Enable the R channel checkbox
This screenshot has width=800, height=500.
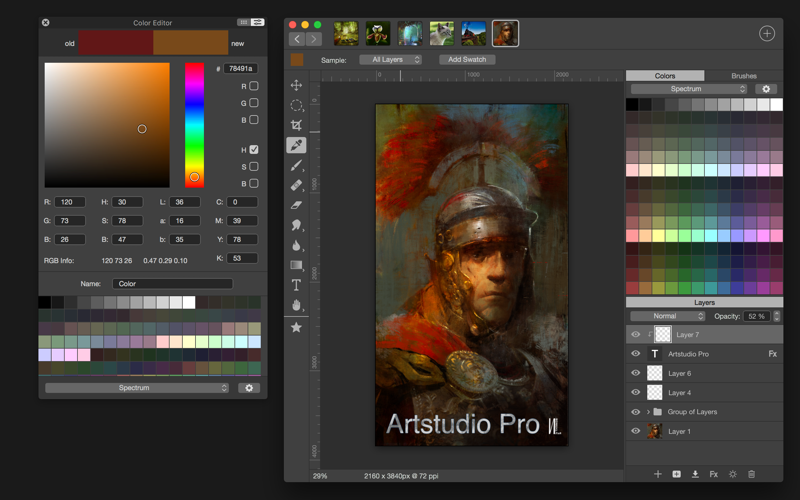254,87
